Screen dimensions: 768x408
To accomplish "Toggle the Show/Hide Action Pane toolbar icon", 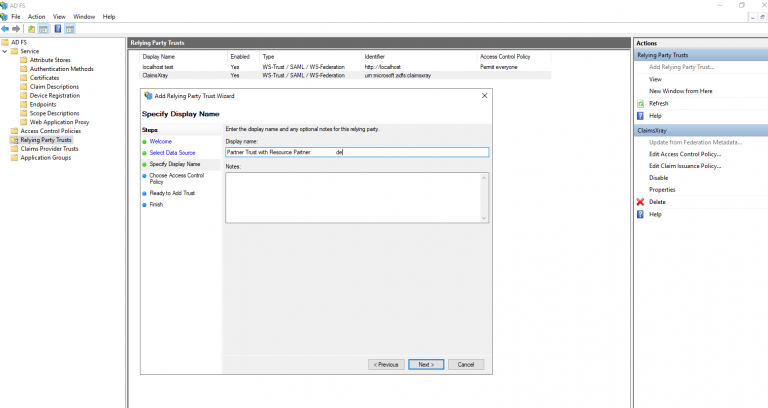I will (x=70, y=29).
